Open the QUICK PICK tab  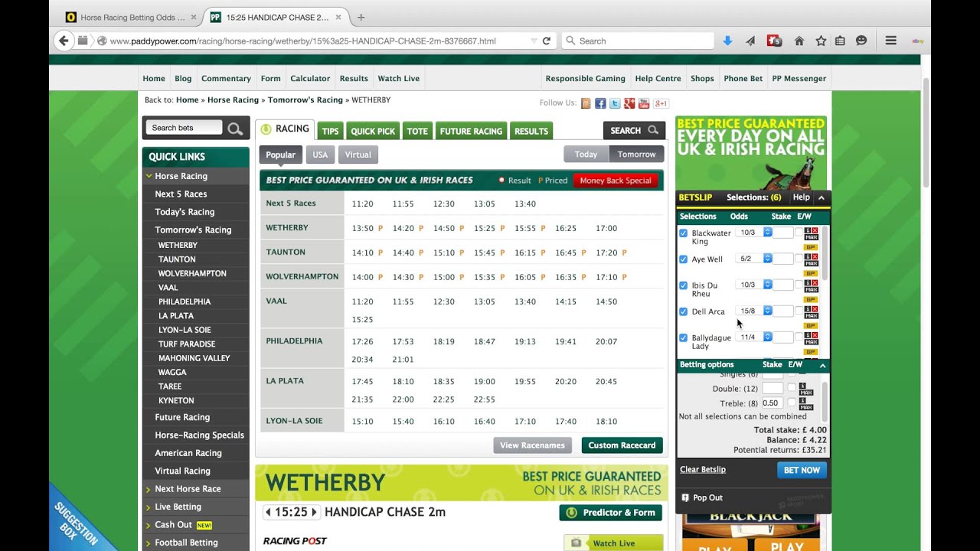click(373, 131)
